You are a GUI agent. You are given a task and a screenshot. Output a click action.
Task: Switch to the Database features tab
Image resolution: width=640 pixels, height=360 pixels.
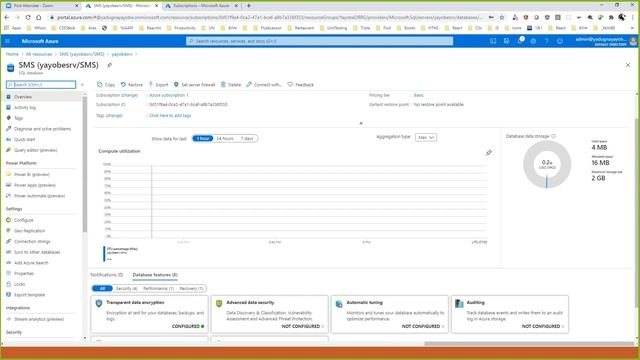[x=155, y=275]
